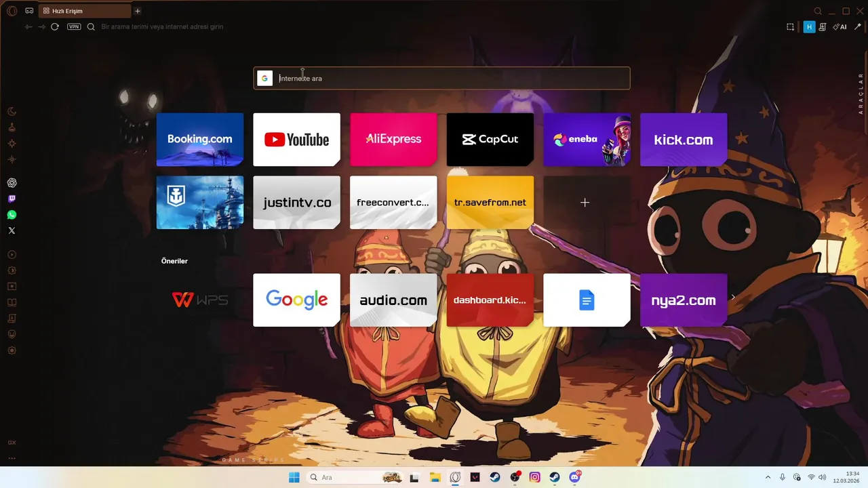Image resolution: width=868 pixels, height=488 pixels.
Task: Open the WPS suggestion tile
Action: coord(200,300)
